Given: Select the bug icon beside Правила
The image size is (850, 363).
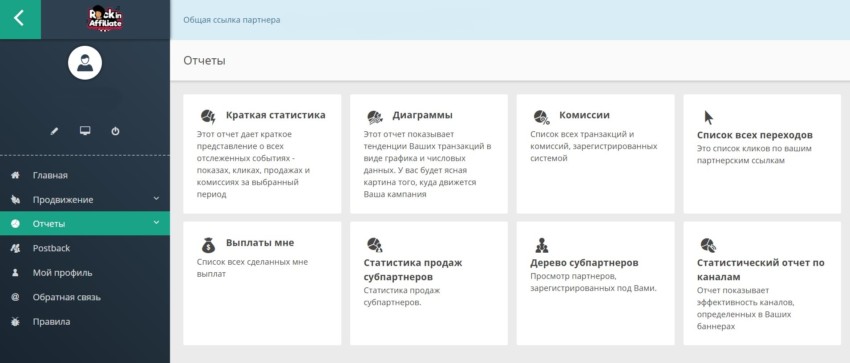Looking at the screenshot, I should [x=15, y=321].
